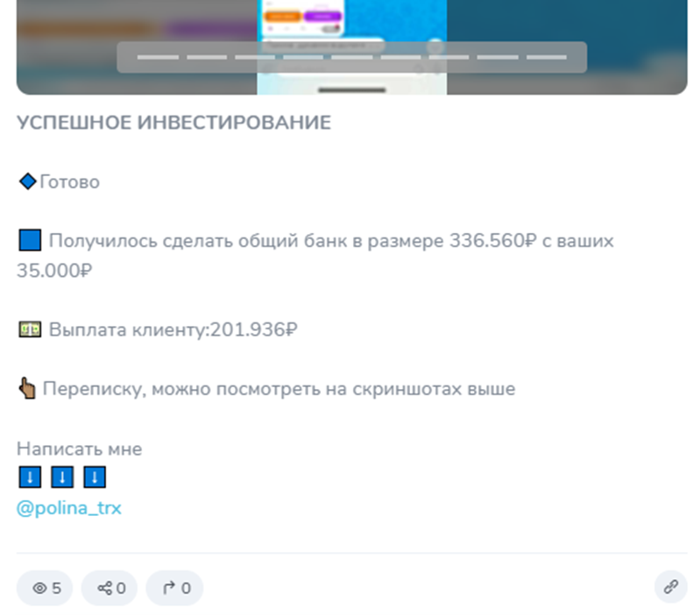Click the line 'Переписку, можно посмотреть на скриншотах выше'
Image resolution: width=700 pixels, height=615 pixels.
tap(279, 389)
